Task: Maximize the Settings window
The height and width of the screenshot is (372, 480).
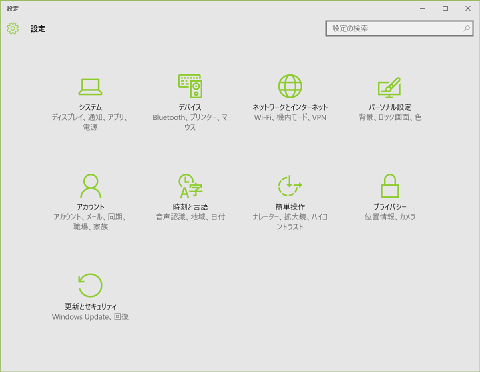Action: point(445,9)
